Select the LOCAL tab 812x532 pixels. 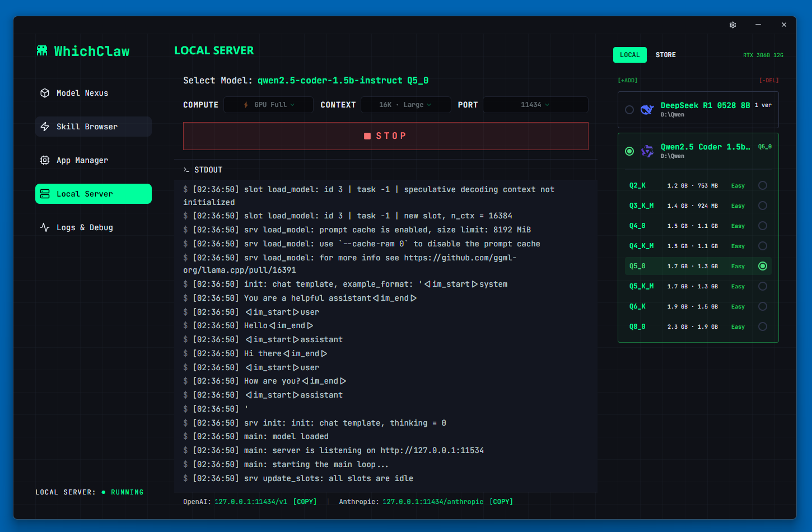click(x=629, y=54)
